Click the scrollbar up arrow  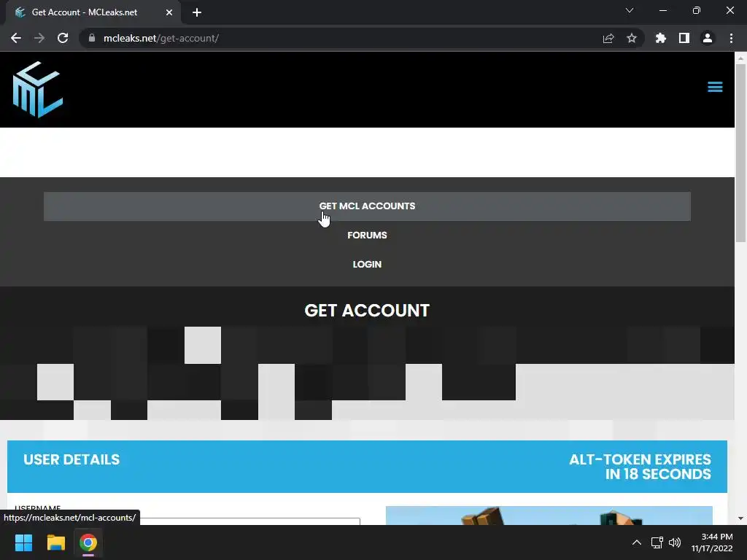(x=740, y=58)
